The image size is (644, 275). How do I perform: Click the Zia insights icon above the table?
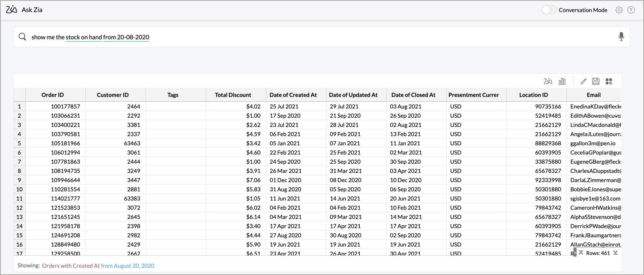point(548,81)
